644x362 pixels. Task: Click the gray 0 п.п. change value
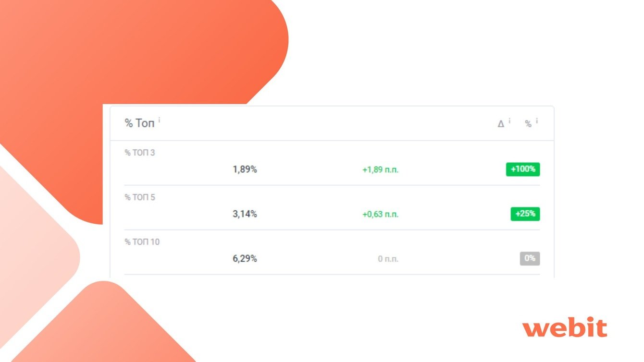point(388,259)
